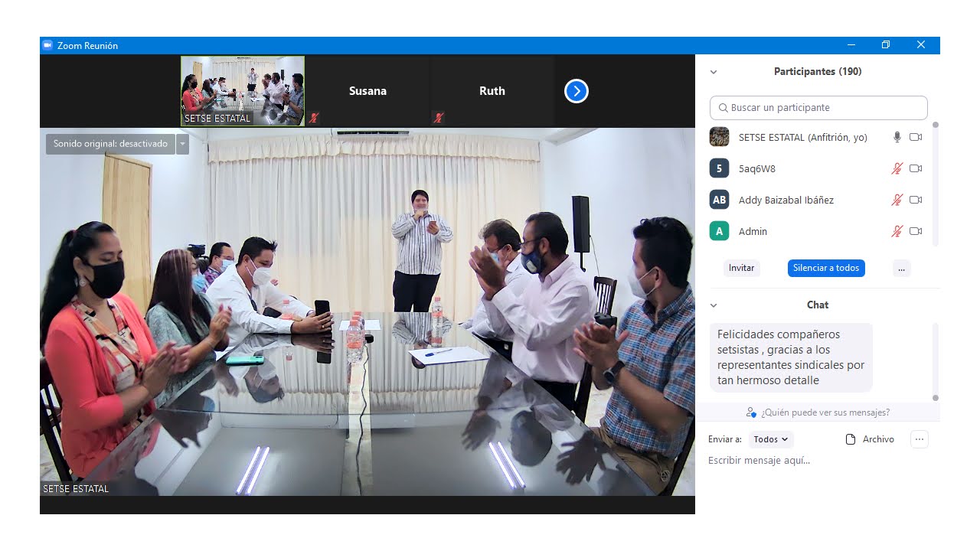The height and width of the screenshot is (551, 980).
Task: Toggle SETSE ESTATAL host microphone
Action: [x=897, y=137]
